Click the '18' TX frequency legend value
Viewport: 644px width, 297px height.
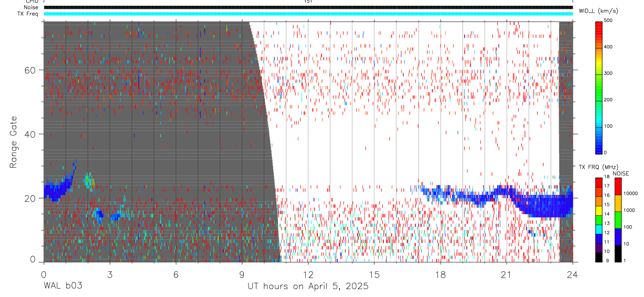click(607, 178)
